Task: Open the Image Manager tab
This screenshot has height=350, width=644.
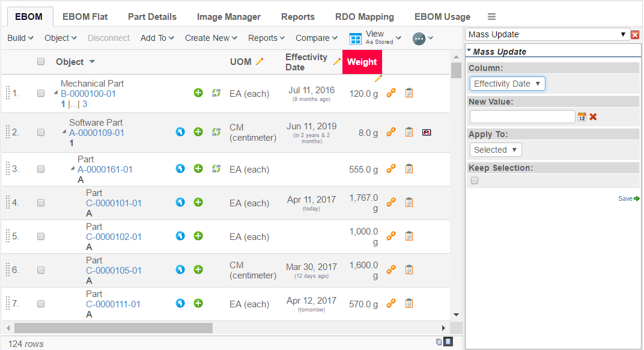Action: click(x=229, y=17)
